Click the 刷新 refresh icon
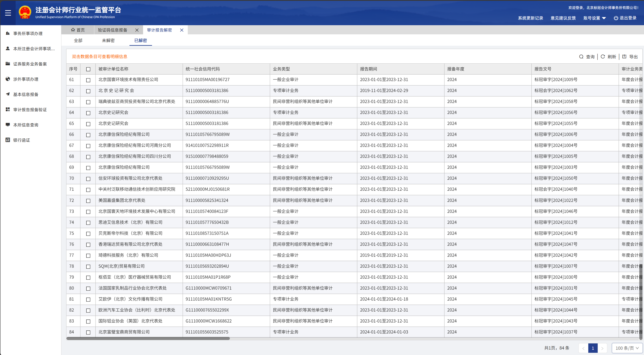 coord(603,57)
